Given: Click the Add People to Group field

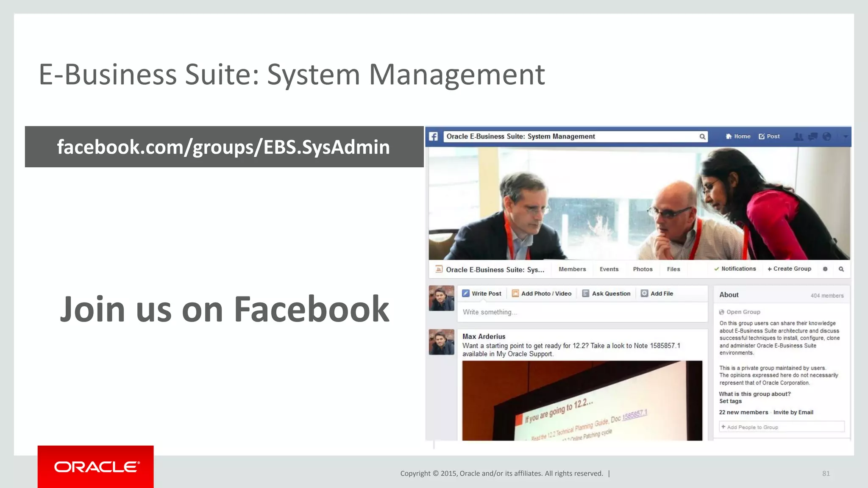Looking at the screenshot, I should [x=782, y=427].
